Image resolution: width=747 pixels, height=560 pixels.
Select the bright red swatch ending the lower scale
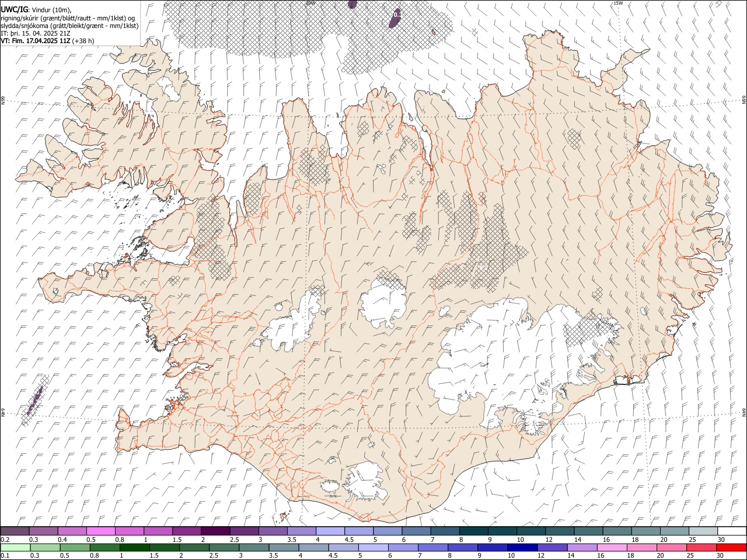(x=731, y=547)
